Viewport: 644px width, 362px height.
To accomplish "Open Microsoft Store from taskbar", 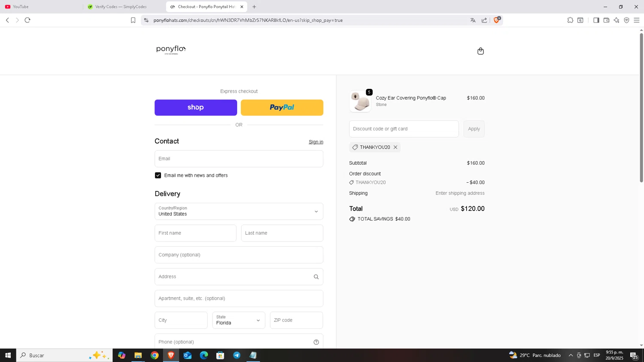I will point(220,355).
